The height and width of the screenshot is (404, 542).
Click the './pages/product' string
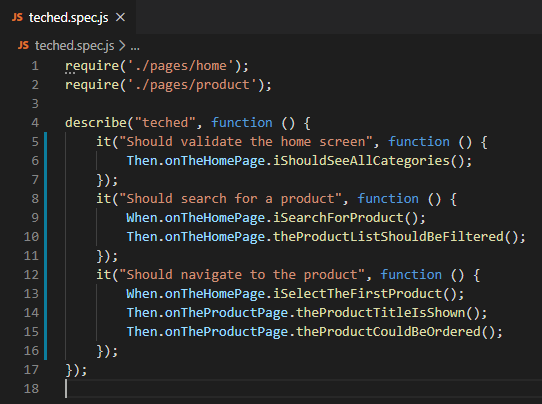click(192, 85)
